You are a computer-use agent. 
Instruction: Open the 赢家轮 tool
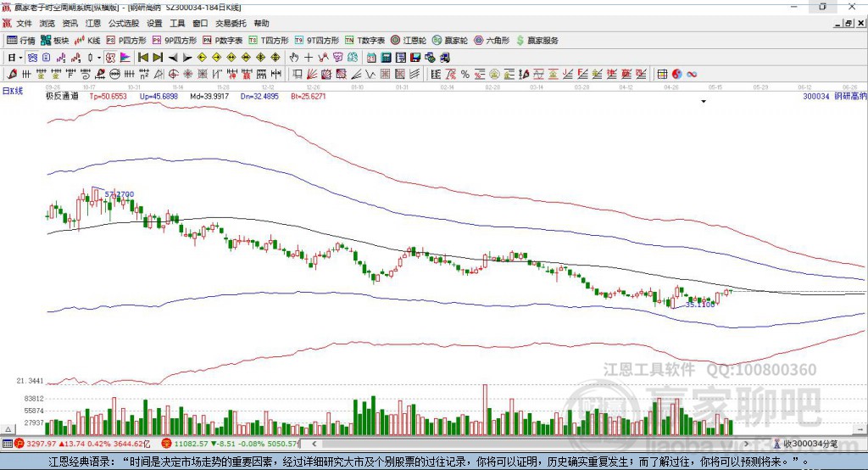click(450, 41)
